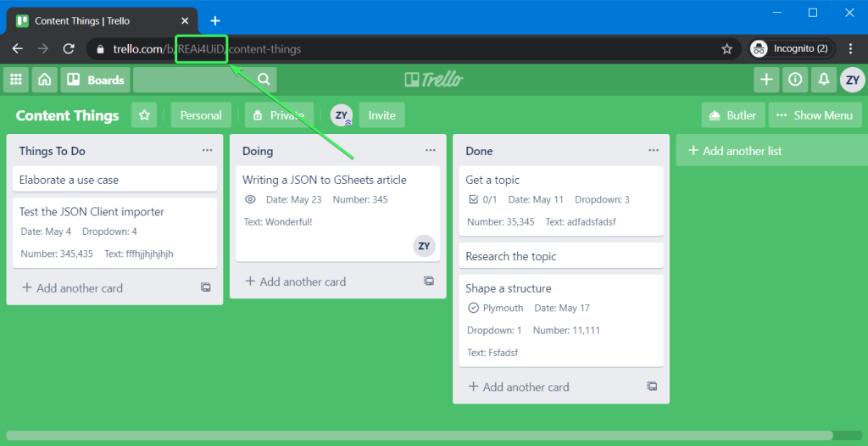Click Number: 345,435 badge
The width and height of the screenshot is (868, 446).
pos(57,254)
